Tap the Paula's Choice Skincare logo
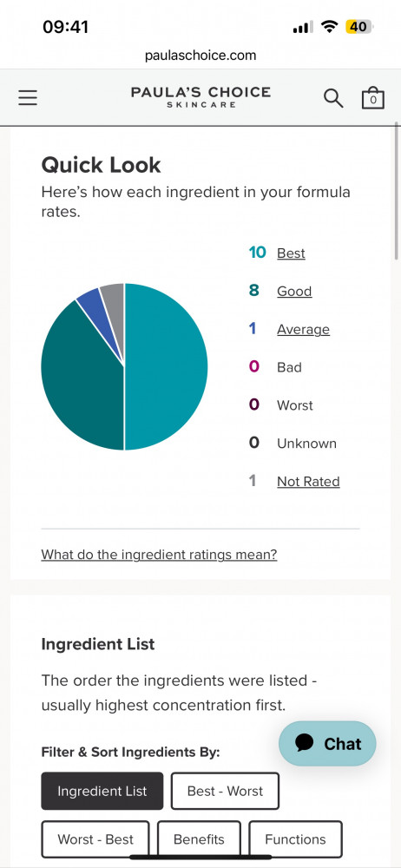 coord(200,97)
